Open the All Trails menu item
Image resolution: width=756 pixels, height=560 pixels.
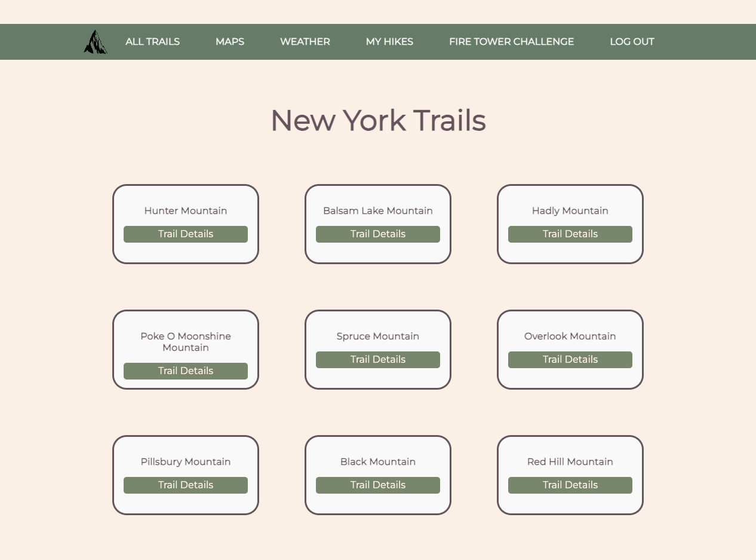pyautogui.click(x=152, y=42)
